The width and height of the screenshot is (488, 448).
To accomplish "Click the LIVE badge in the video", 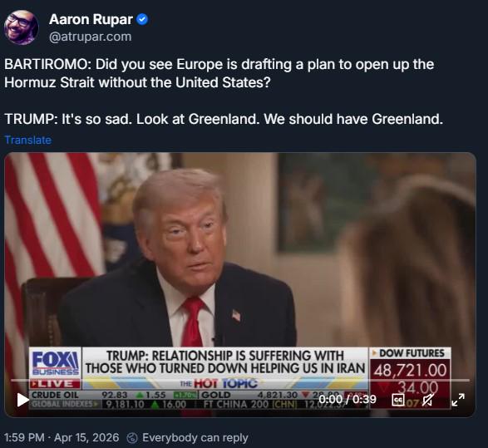I will [x=55, y=384].
